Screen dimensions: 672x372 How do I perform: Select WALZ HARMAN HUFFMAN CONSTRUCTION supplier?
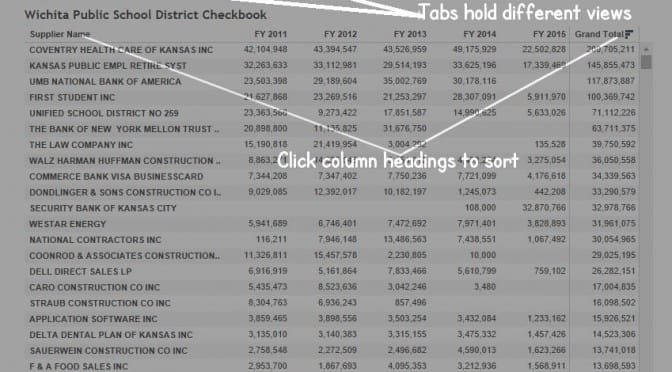[x=125, y=161]
